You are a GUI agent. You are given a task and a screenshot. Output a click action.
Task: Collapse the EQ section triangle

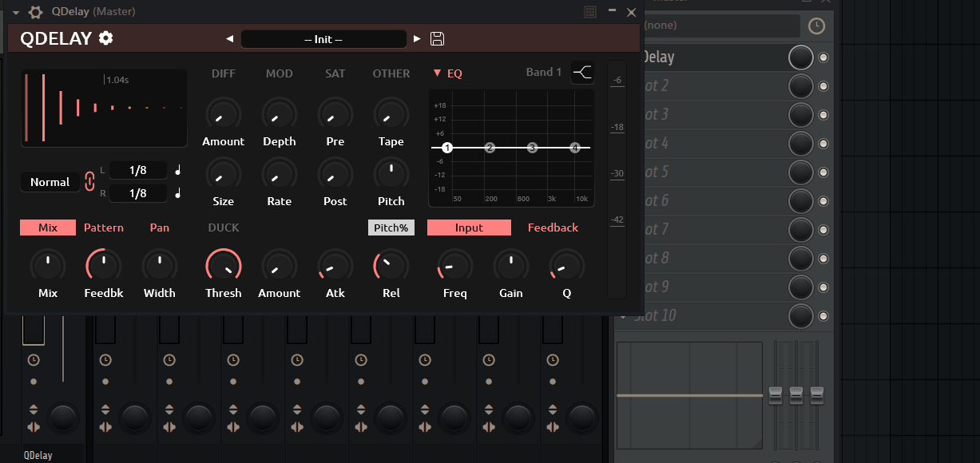(x=437, y=73)
